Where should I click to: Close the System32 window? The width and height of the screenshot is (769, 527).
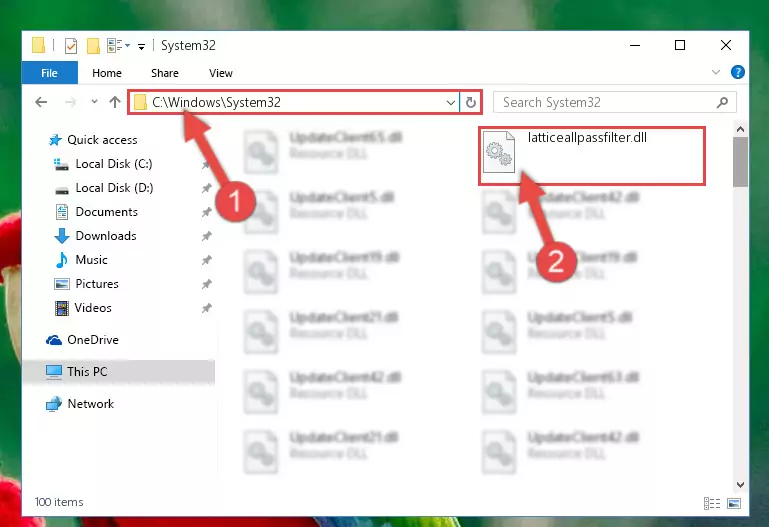coord(726,45)
